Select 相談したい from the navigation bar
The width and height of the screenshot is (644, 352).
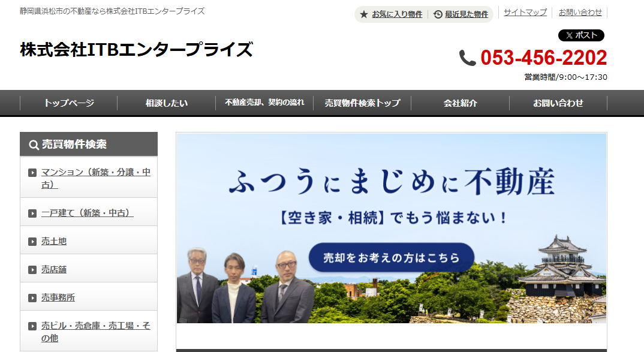[x=166, y=103]
